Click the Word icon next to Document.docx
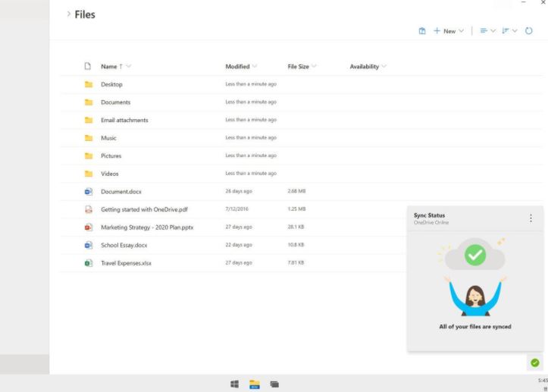This screenshot has height=392, width=548. pos(89,192)
